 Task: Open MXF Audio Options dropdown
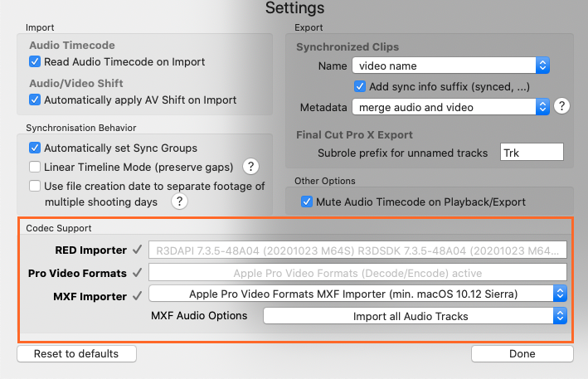pyautogui.click(x=415, y=315)
